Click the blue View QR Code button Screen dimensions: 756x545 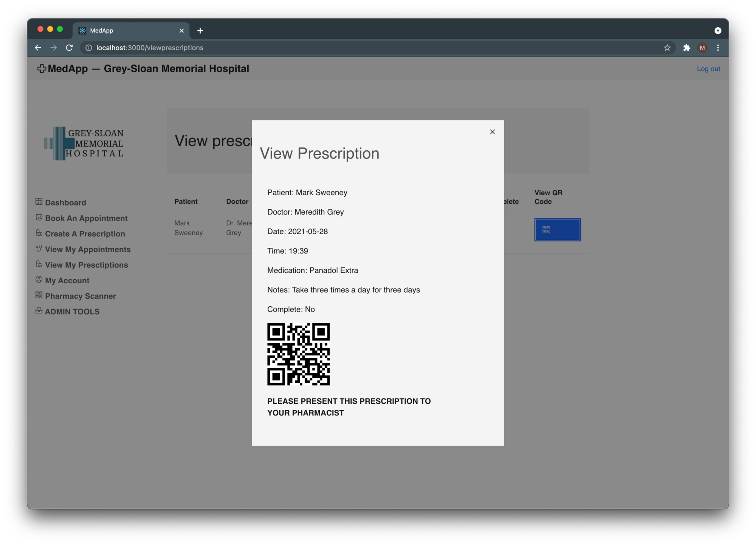click(x=557, y=230)
